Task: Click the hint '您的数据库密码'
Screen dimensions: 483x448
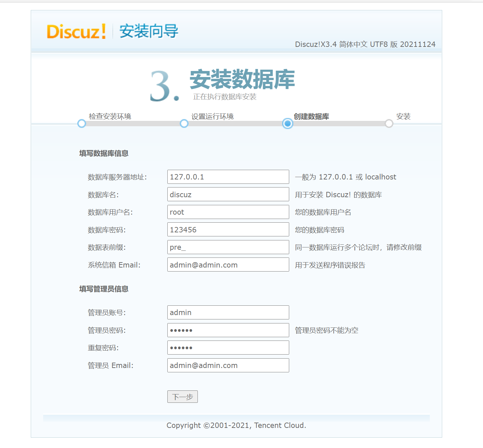Action: click(x=320, y=230)
